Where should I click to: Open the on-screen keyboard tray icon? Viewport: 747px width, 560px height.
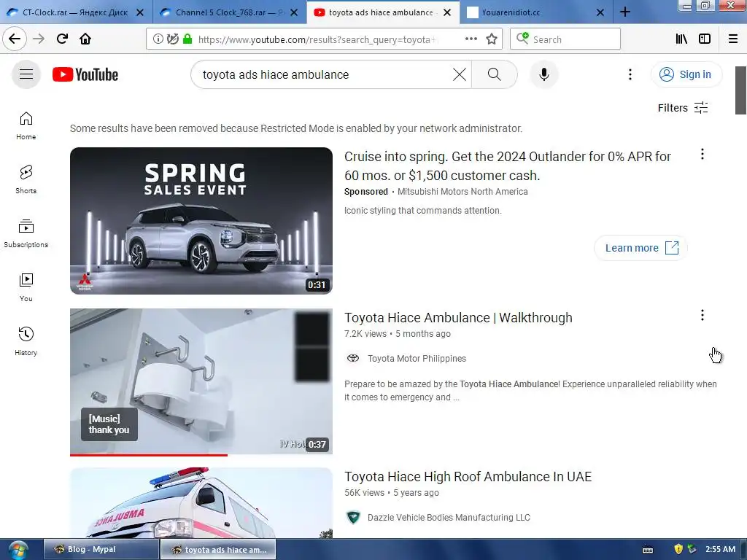[x=648, y=550]
